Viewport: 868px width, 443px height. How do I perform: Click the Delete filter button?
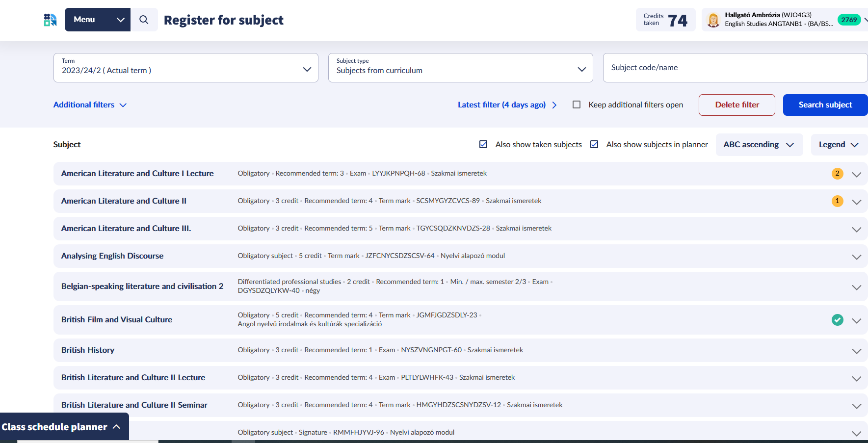pyautogui.click(x=736, y=105)
